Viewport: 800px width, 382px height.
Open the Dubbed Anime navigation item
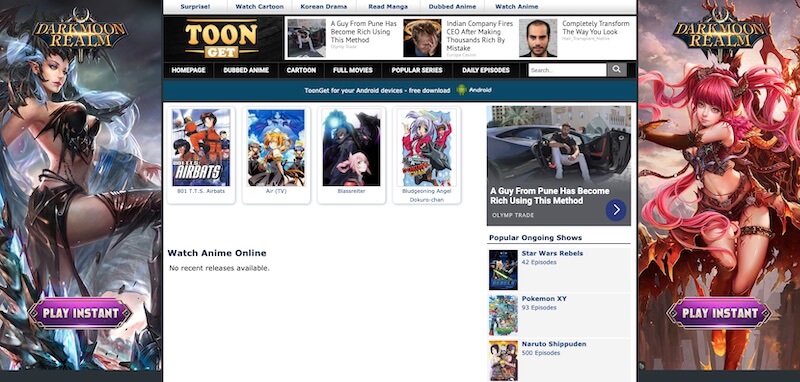246,70
